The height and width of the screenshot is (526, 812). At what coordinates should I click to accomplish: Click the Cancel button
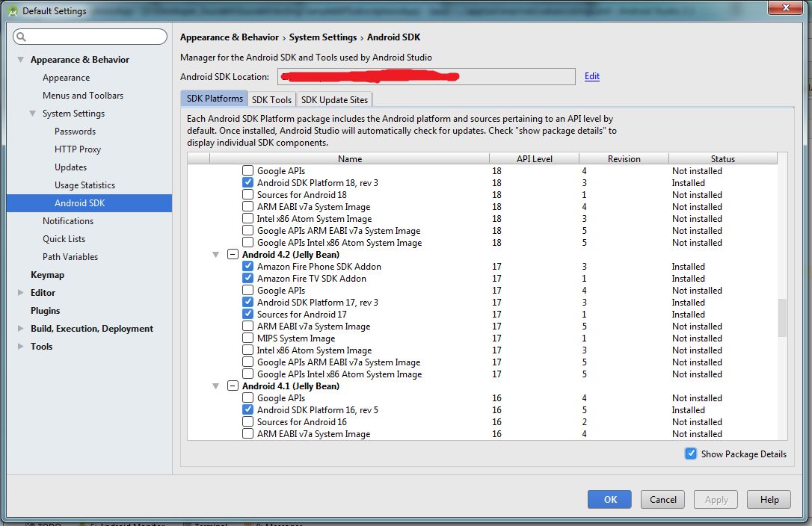(x=663, y=499)
